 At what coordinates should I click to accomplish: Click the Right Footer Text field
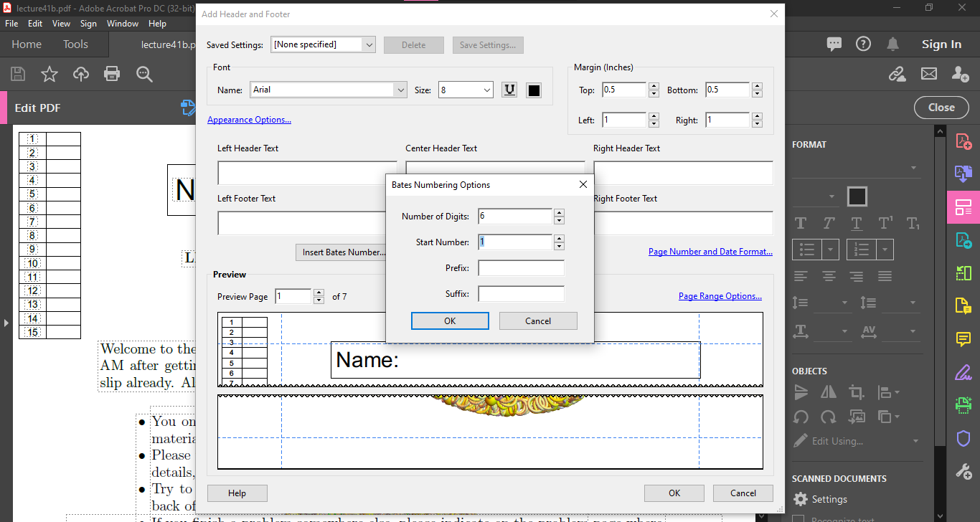683,223
